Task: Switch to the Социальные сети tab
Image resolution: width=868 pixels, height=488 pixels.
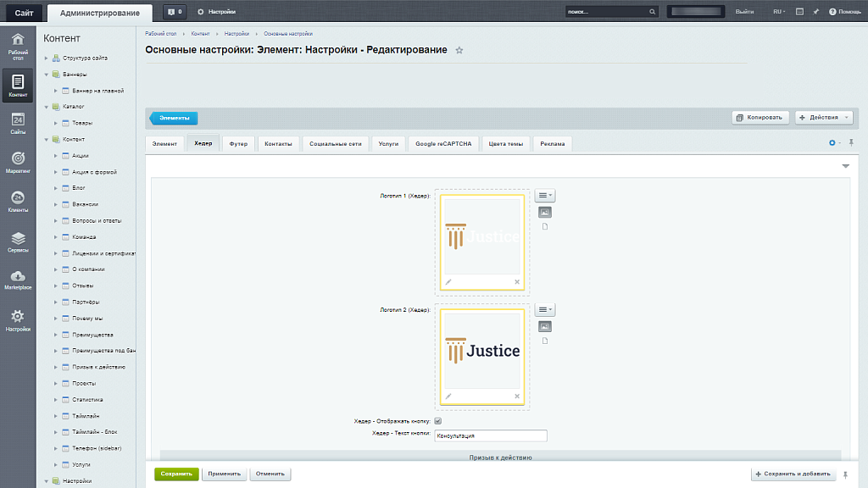Action: [336, 144]
